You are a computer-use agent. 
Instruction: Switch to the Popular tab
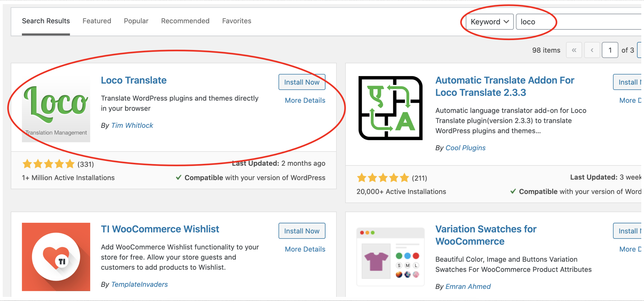click(136, 21)
